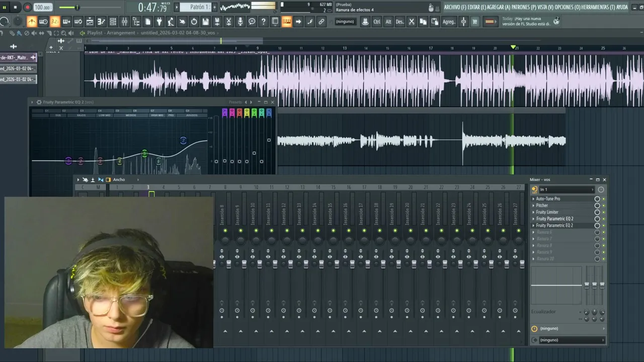This screenshot has height=362, width=644.
Task: Click the stop button
Action: tap(16, 7)
